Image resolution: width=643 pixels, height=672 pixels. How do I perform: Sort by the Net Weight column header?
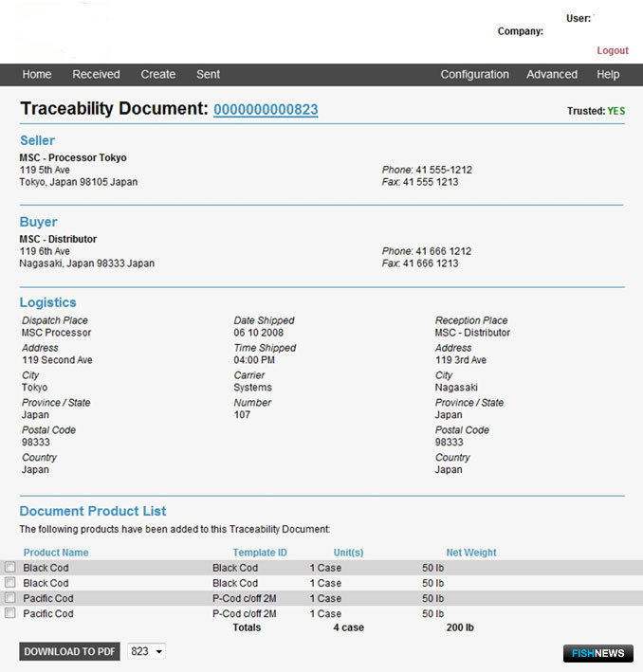(471, 553)
